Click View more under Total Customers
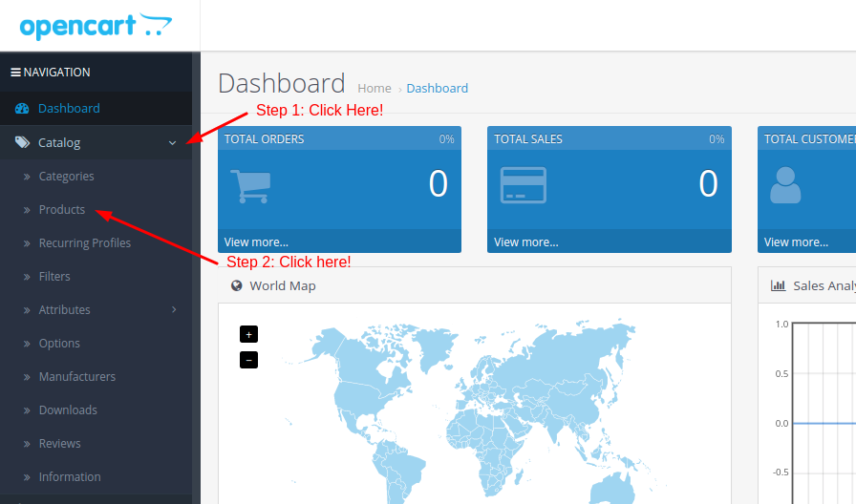 (796, 242)
